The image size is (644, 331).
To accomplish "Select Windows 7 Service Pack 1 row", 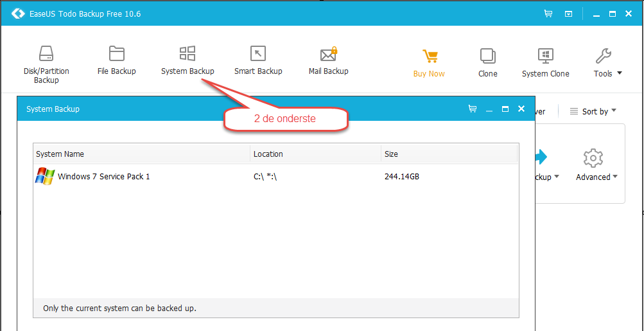I will click(275, 176).
